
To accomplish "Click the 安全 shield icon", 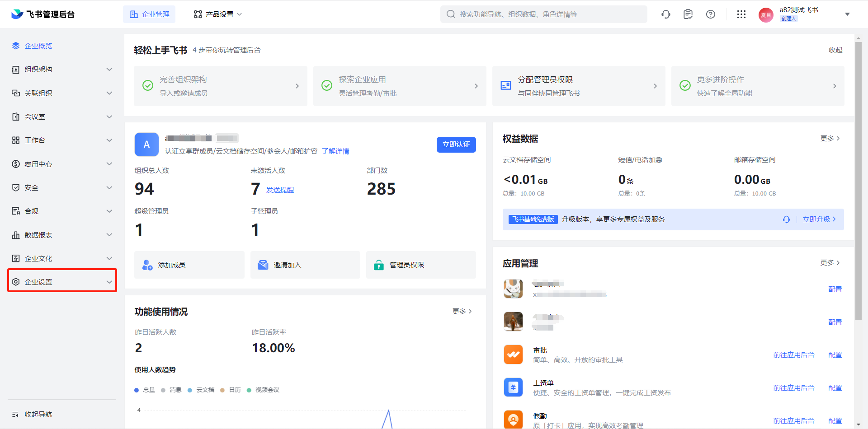I will click(16, 187).
